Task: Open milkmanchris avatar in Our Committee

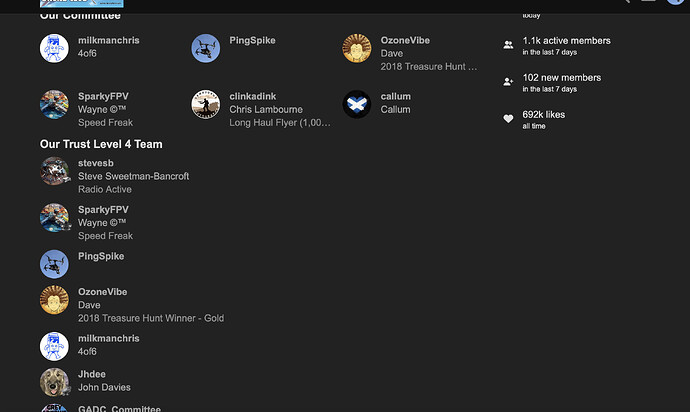Action: pos(54,48)
